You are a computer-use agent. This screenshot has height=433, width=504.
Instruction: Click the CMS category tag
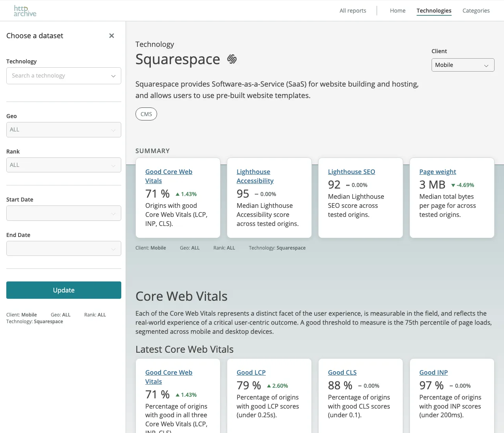pyautogui.click(x=146, y=114)
